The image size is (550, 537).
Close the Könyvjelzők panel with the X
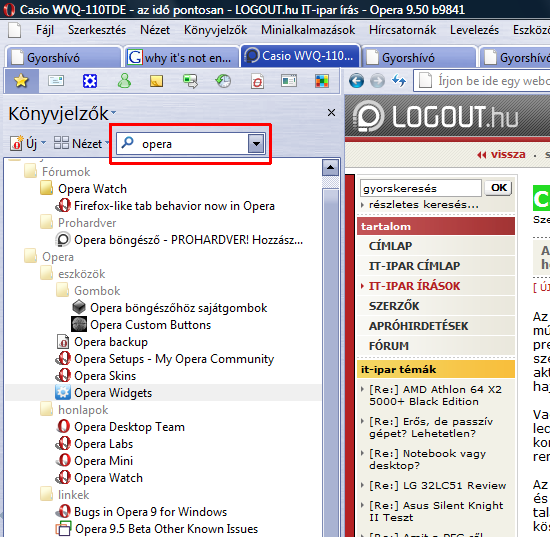tap(331, 113)
